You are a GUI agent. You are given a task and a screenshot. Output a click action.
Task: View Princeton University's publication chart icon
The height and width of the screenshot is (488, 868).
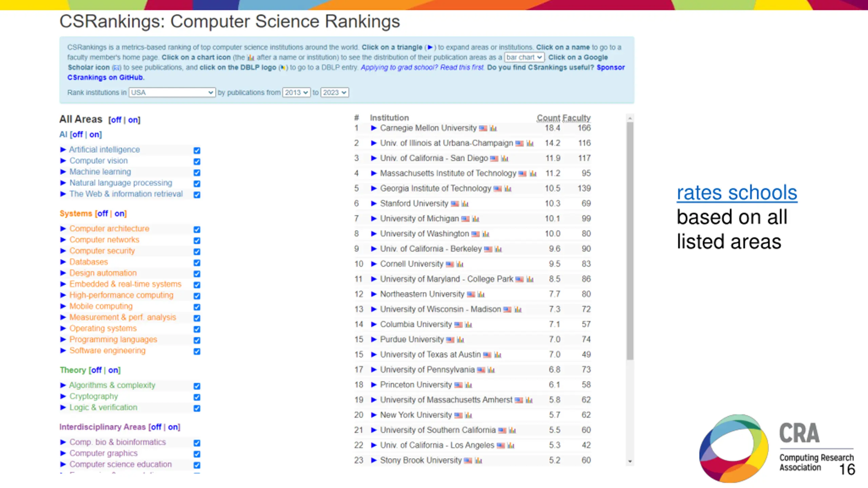pos(468,385)
